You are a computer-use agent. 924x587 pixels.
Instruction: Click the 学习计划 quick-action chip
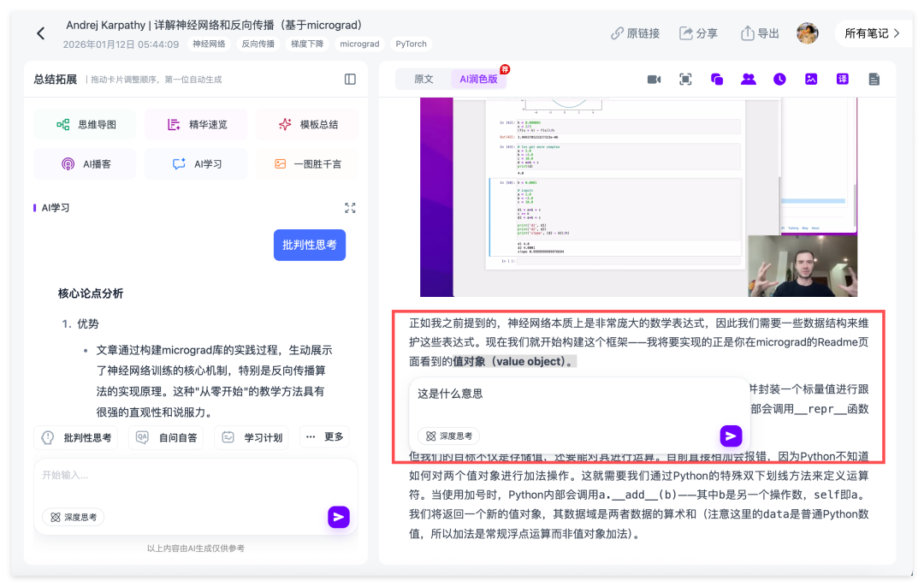(x=252, y=437)
